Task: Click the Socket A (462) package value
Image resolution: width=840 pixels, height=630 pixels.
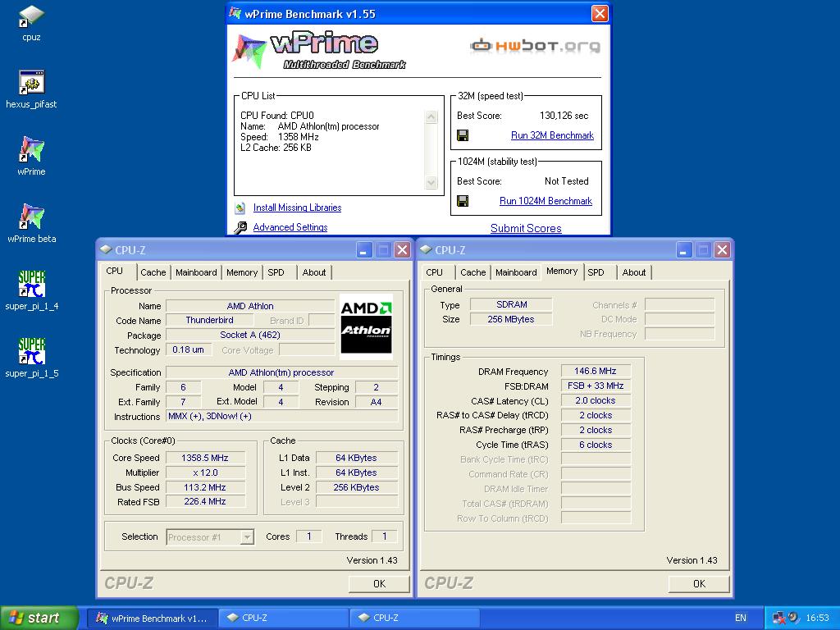Action: [250, 335]
